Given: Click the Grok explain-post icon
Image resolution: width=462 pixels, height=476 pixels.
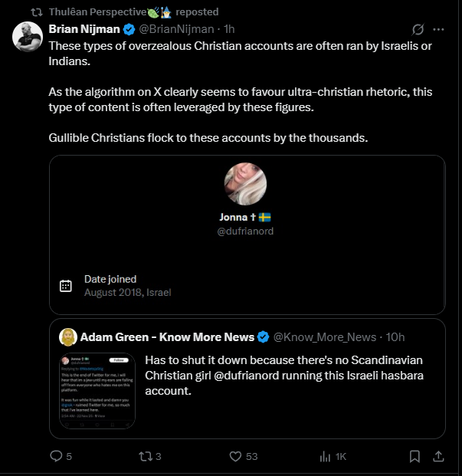Looking at the screenshot, I should (x=418, y=29).
